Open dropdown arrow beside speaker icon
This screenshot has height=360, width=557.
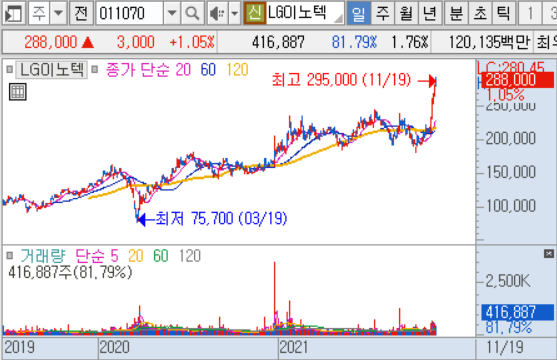point(234,14)
